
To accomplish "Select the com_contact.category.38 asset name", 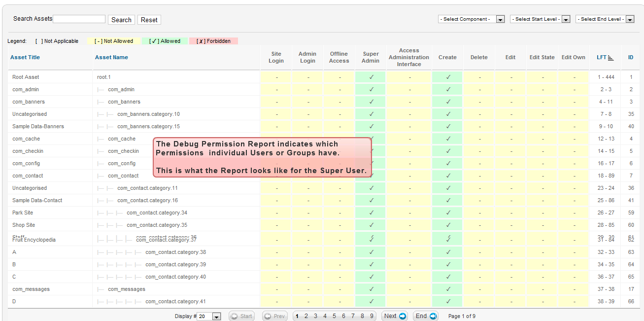I will (176, 252).
